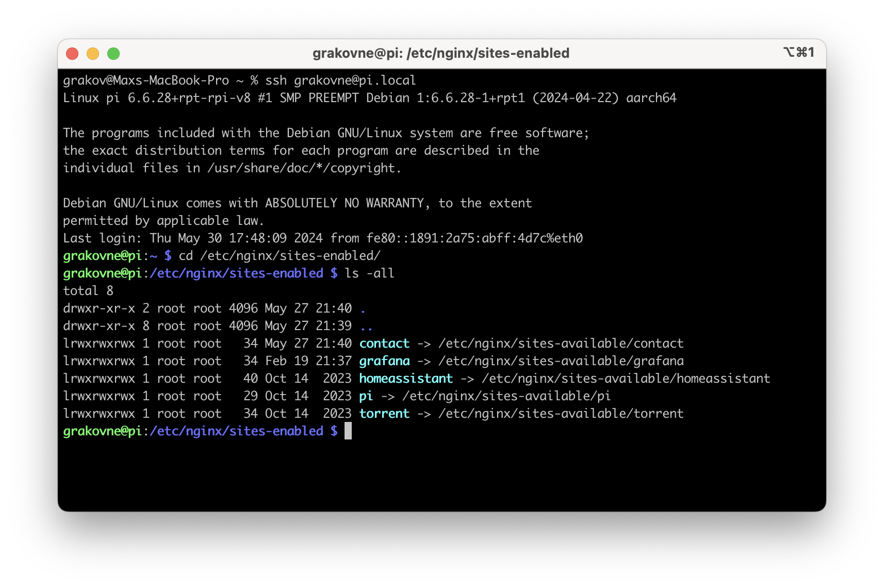Click the target path "/etc/nginx/sites-available/pi"
Viewport: 884px width, 588px height.
tap(506, 396)
